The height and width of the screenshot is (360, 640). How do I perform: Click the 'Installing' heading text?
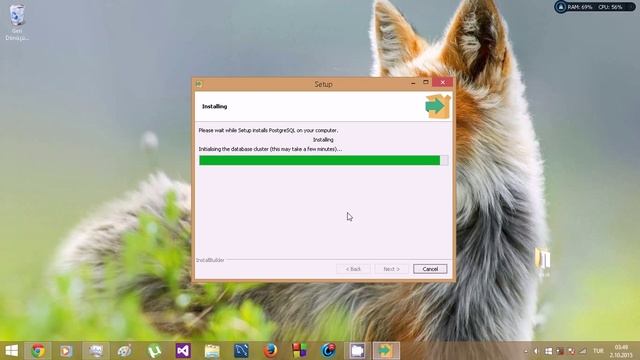coord(214,107)
